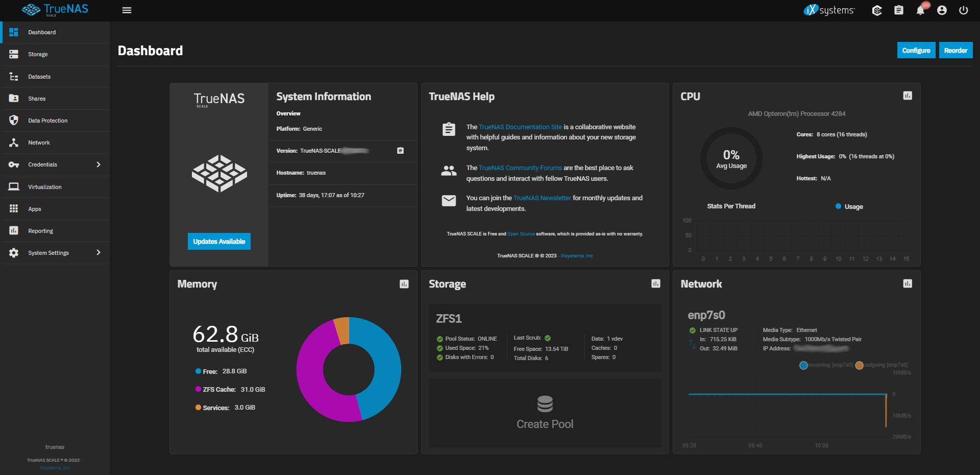
Task: Open iXsystems, Inc link in Help card
Action: (x=577, y=256)
